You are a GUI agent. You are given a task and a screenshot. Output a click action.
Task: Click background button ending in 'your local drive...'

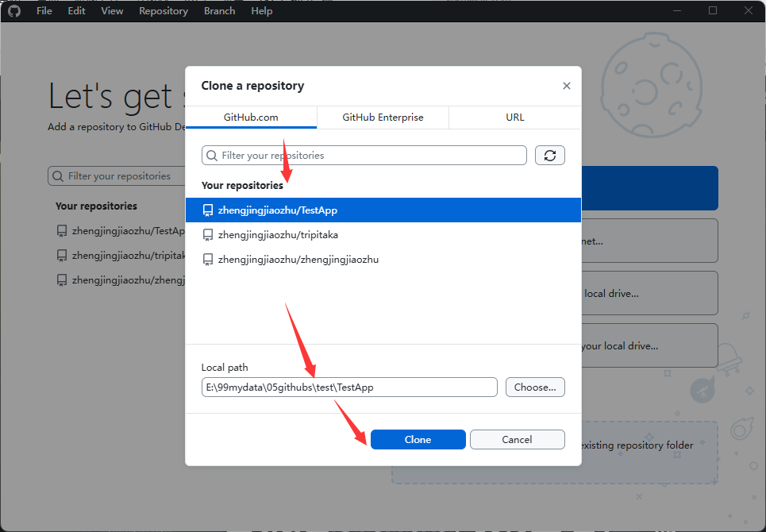(650, 345)
